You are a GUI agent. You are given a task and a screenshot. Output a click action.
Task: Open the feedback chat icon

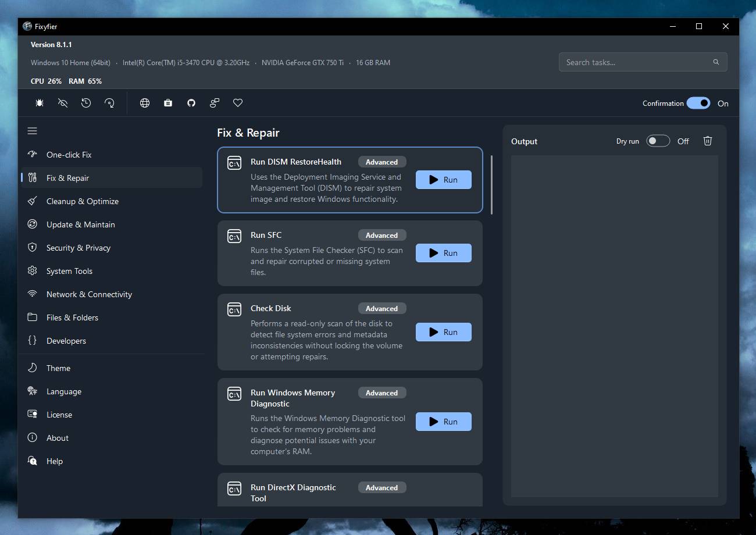215,103
